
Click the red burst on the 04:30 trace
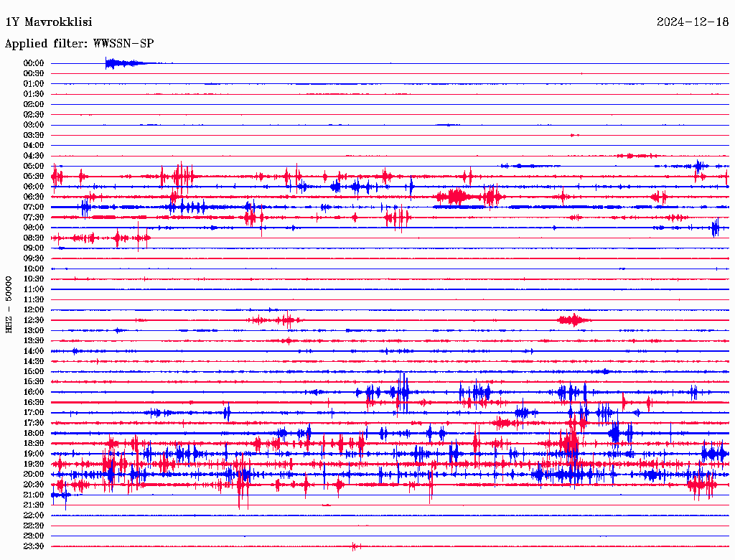coord(635,156)
